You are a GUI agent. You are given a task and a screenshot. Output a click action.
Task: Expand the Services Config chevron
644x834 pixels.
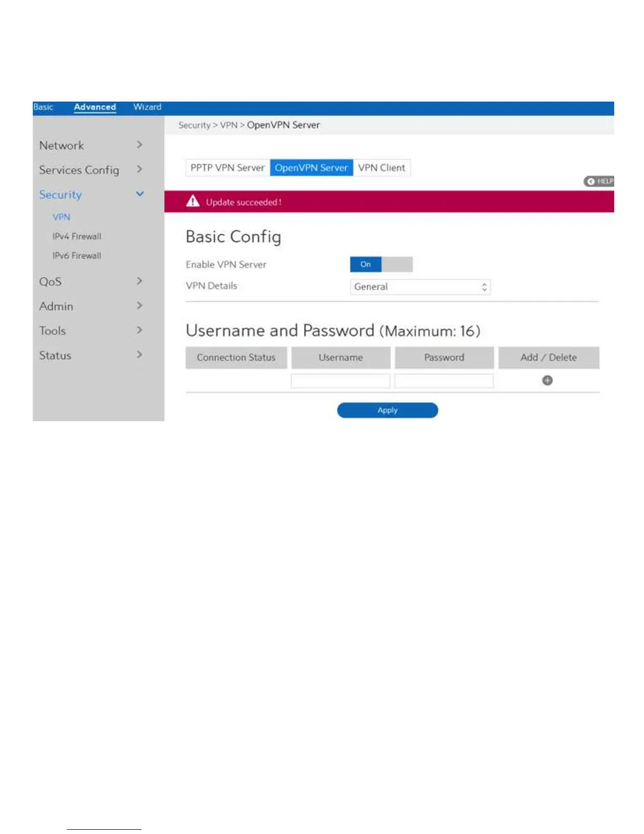(x=139, y=170)
